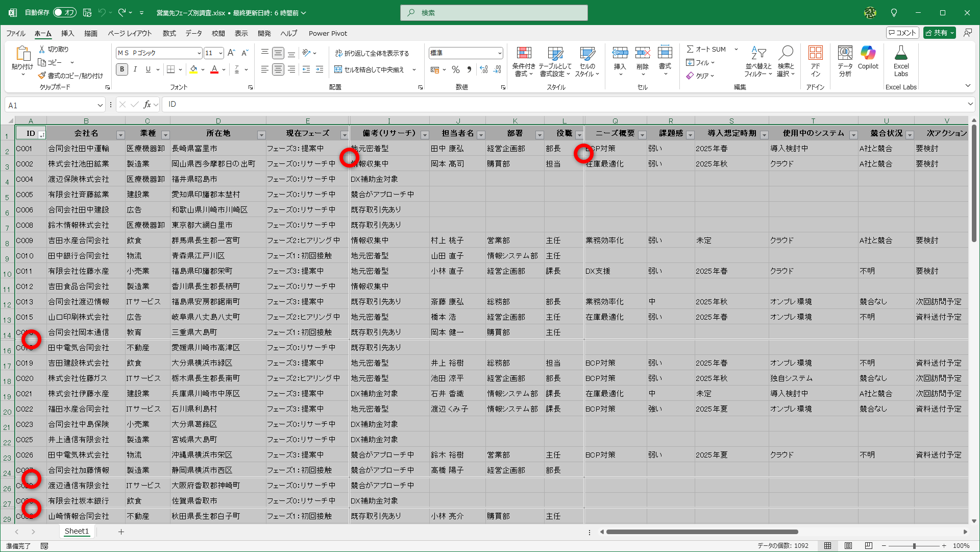This screenshot has width=980, height=552.
Task: Toggle wrap text (折り返して全体を表示する)
Action: [372, 53]
